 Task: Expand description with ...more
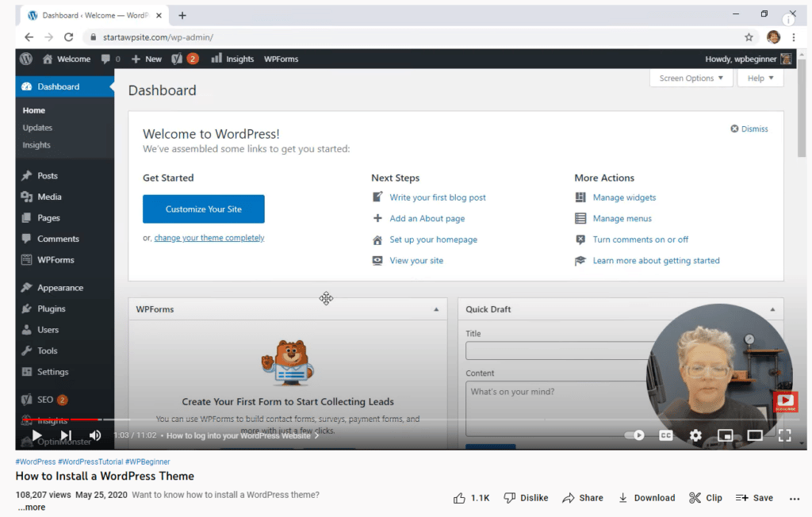click(x=32, y=507)
